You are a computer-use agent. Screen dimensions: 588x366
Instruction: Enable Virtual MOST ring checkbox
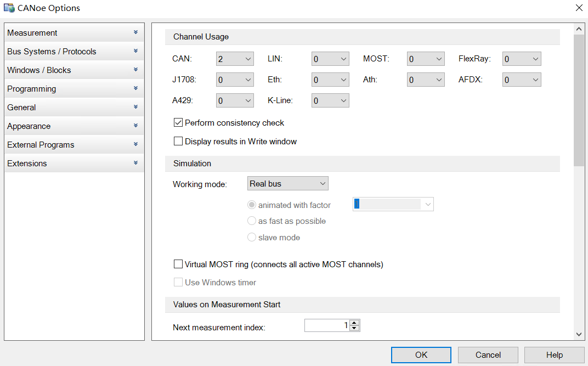click(178, 264)
